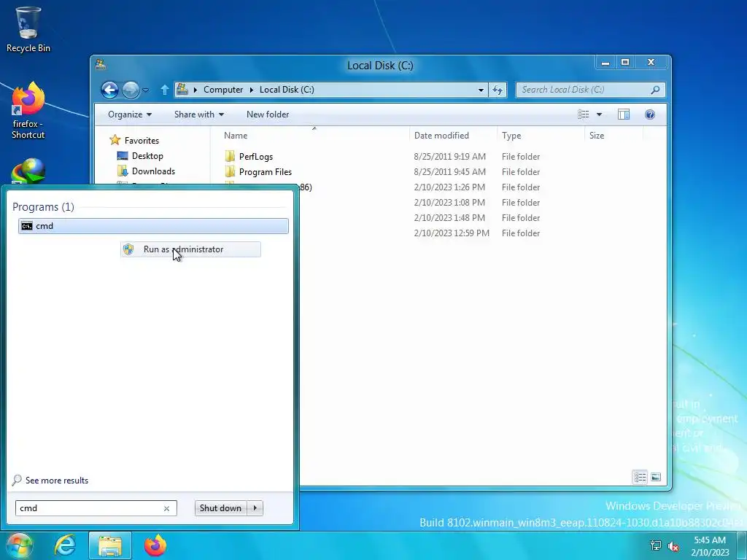The image size is (747, 560).
Task: Click date 2/10/2023 12:59 PM
Action: click(x=451, y=233)
